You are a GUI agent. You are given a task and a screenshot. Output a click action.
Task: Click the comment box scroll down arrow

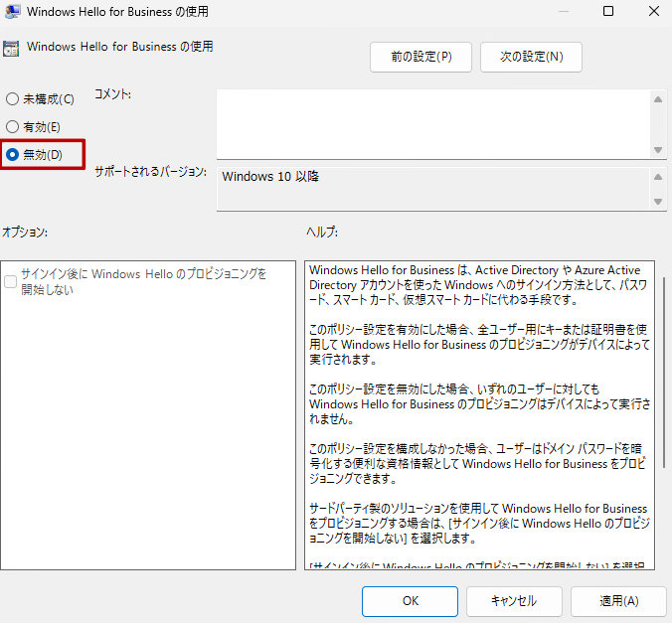coord(658,149)
